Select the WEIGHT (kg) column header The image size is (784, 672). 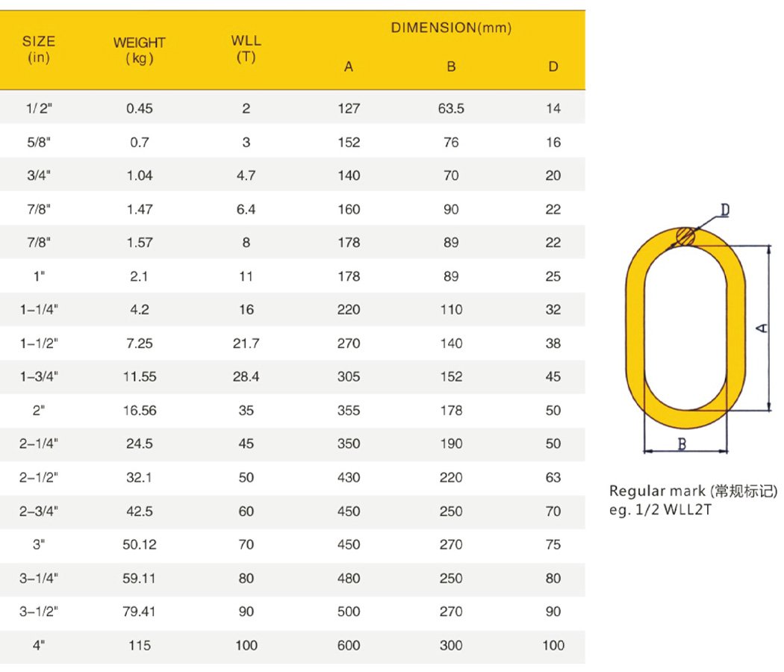pyautogui.click(x=140, y=50)
